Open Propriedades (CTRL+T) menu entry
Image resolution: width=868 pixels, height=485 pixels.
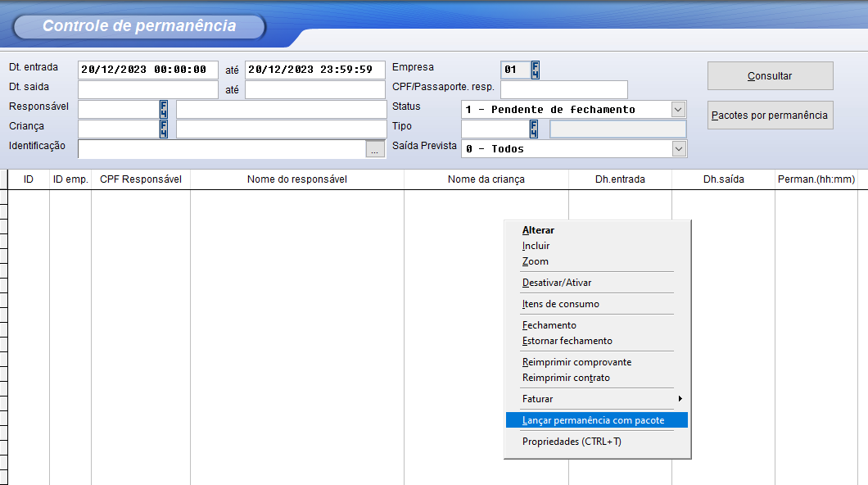point(572,442)
